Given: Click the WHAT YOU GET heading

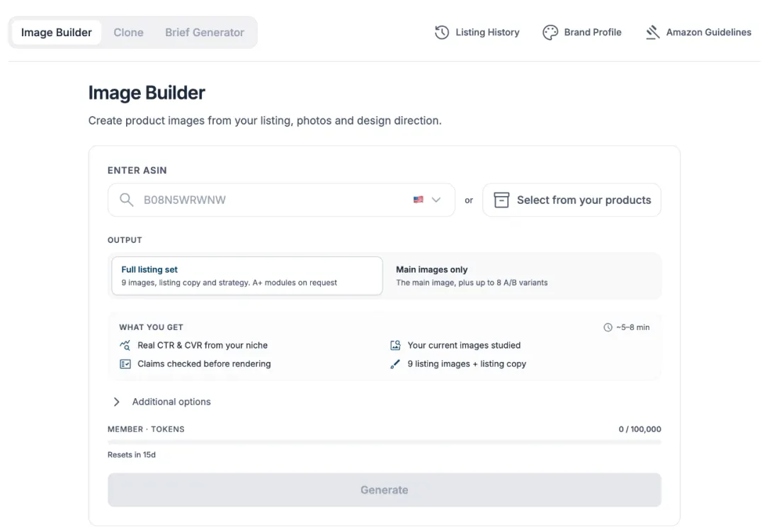Looking at the screenshot, I should pos(151,327).
